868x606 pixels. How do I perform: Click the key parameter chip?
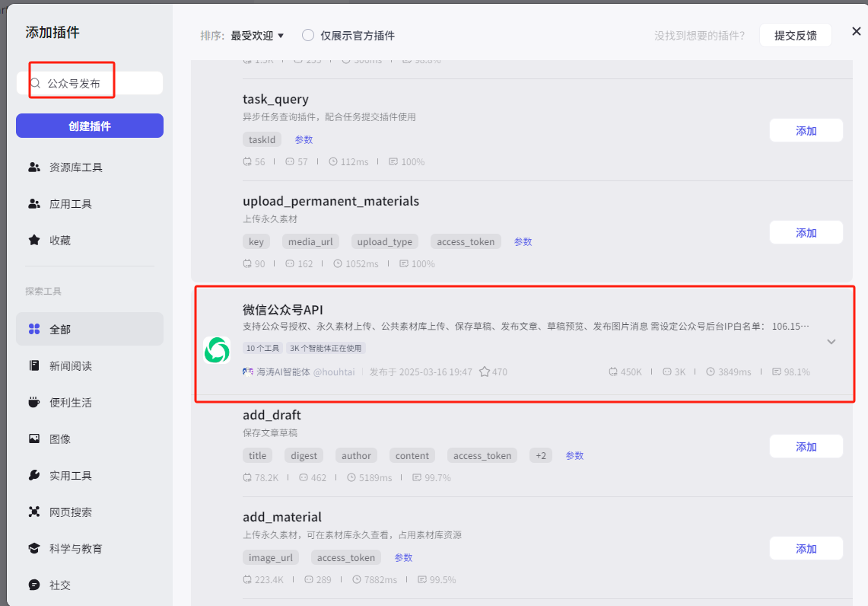[256, 241]
